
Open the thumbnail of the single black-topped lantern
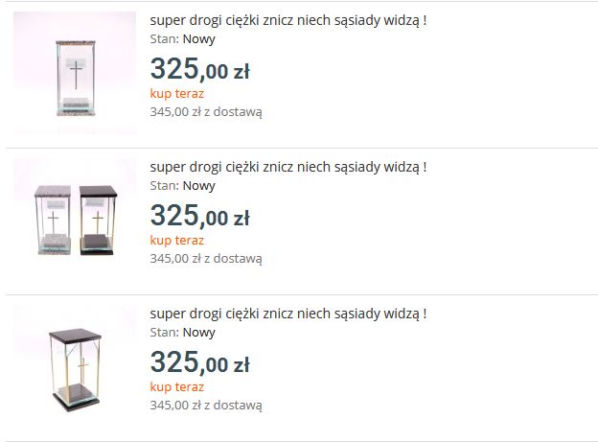(x=75, y=366)
